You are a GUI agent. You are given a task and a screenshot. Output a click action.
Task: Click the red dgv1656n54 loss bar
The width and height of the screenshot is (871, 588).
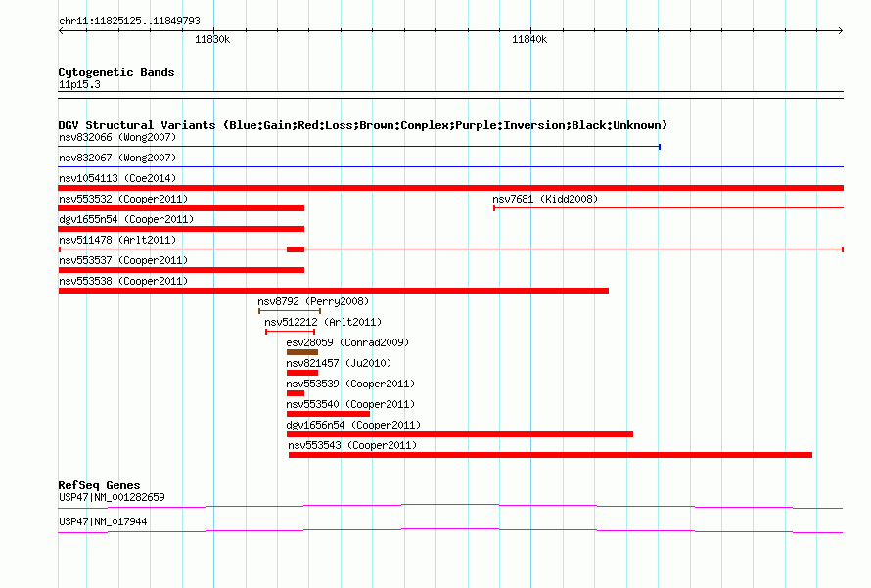pos(460,434)
